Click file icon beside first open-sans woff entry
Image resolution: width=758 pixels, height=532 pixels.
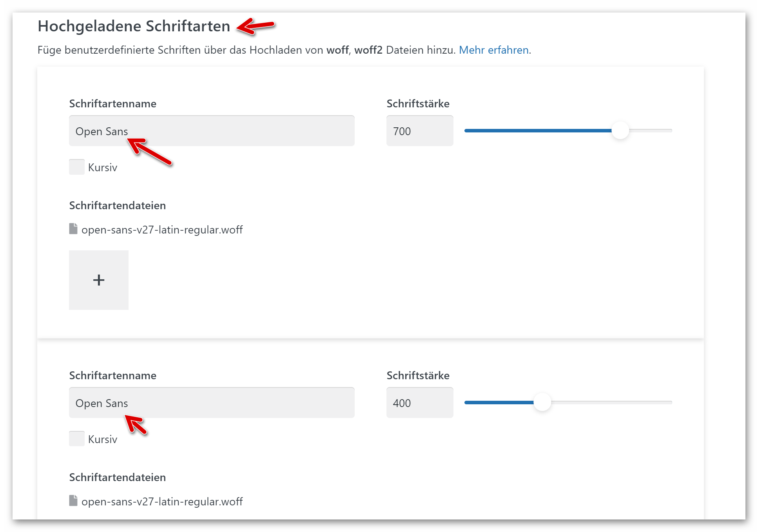point(73,229)
